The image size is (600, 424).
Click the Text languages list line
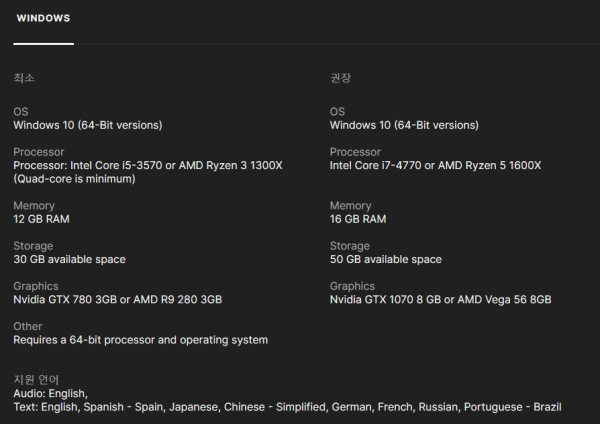[287, 407]
